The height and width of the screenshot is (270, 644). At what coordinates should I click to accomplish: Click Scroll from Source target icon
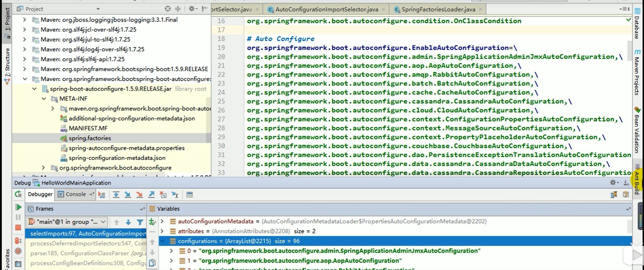coord(168,9)
